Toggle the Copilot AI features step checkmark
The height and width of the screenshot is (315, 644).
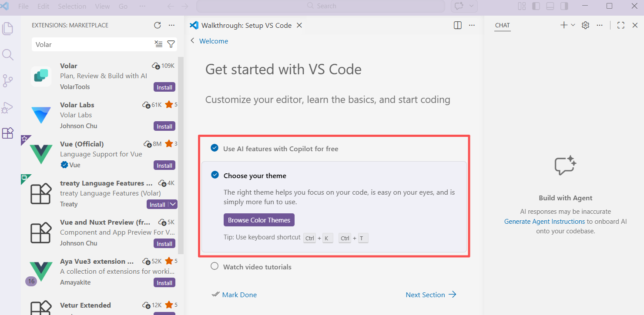click(215, 148)
